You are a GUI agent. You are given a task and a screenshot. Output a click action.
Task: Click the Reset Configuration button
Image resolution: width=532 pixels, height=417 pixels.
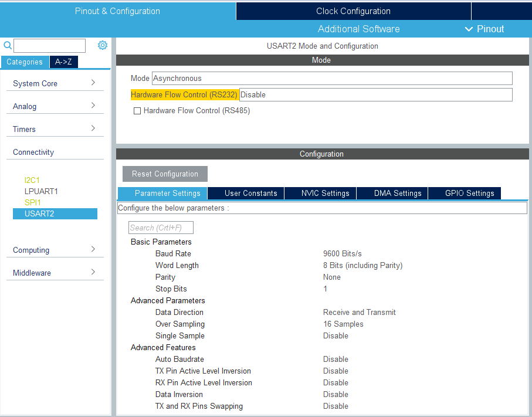click(x=165, y=174)
